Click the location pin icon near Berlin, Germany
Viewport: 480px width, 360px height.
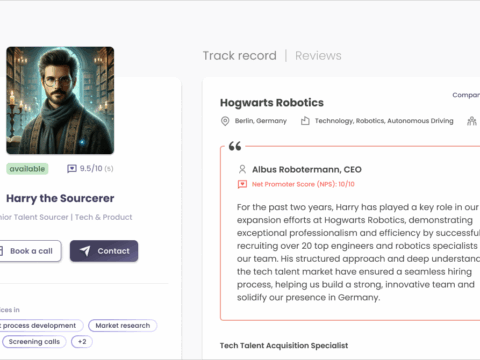(225, 121)
